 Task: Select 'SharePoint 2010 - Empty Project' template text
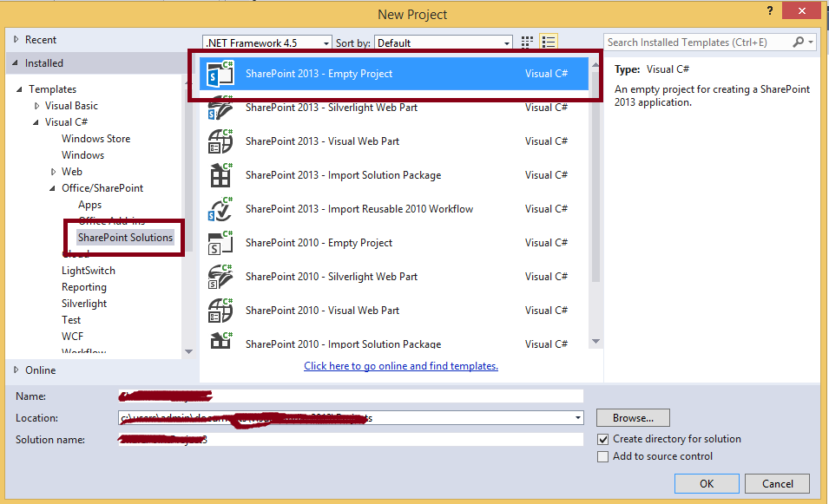coord(319,243)
